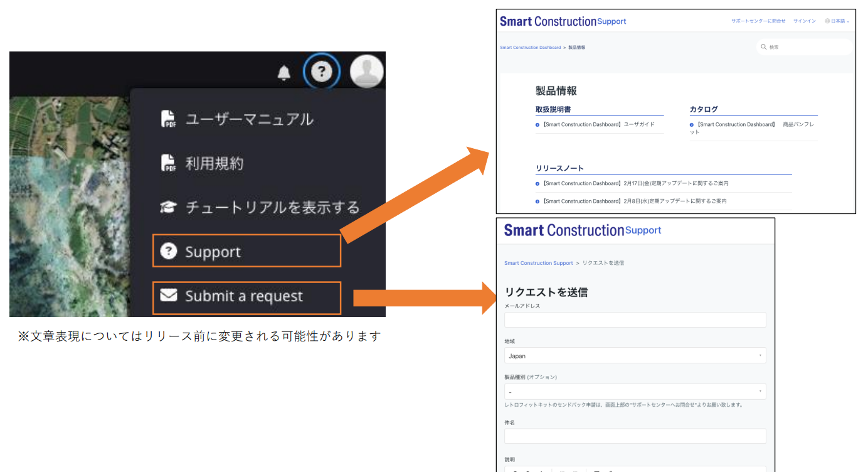Click 製品情報 breadcrumb text
The height and width of the screenshot is (472, 868).
pyautogui.click(x=577, y=48)
